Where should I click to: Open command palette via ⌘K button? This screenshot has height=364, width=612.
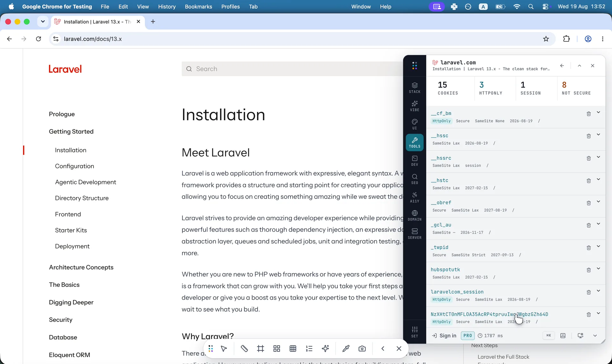pos(549,335)
